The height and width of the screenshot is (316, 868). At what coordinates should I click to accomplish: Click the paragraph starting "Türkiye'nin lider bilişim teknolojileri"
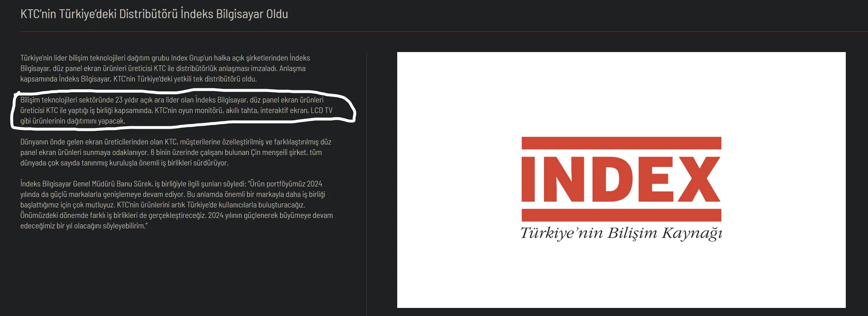[165, 68]
